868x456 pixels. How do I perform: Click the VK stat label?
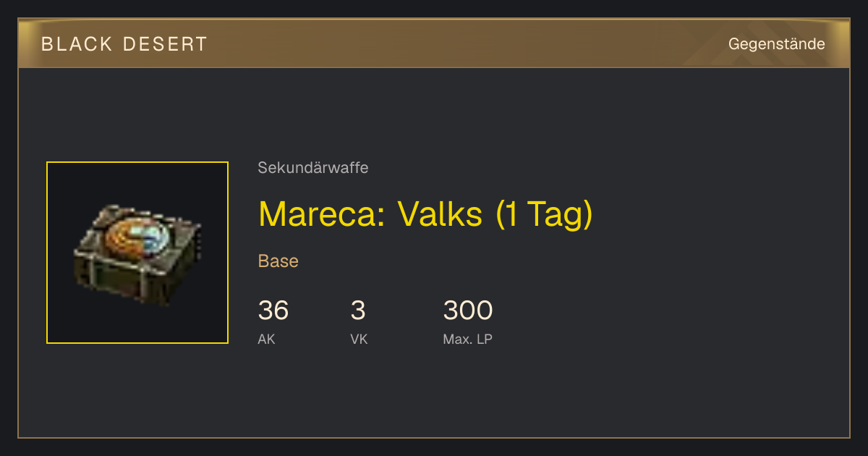359,339
